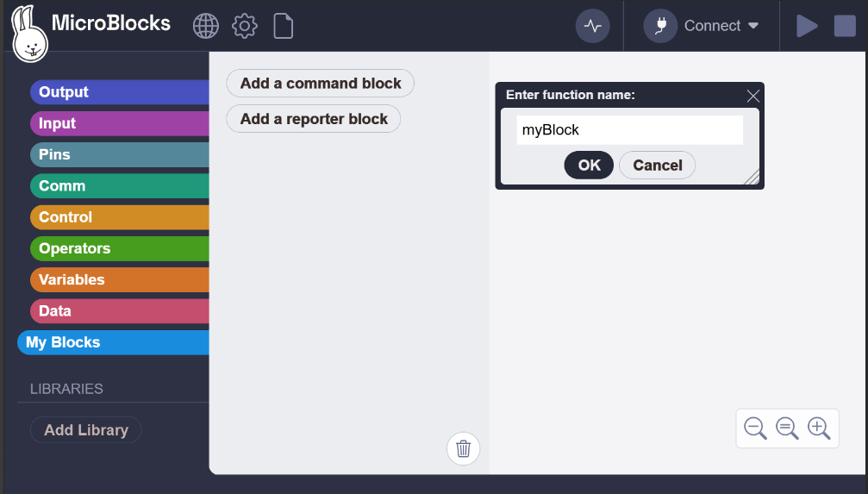The width and height of the screenshot is (868, 494).
Task: Reset zoom to normal size
Action: click(787, 428)
